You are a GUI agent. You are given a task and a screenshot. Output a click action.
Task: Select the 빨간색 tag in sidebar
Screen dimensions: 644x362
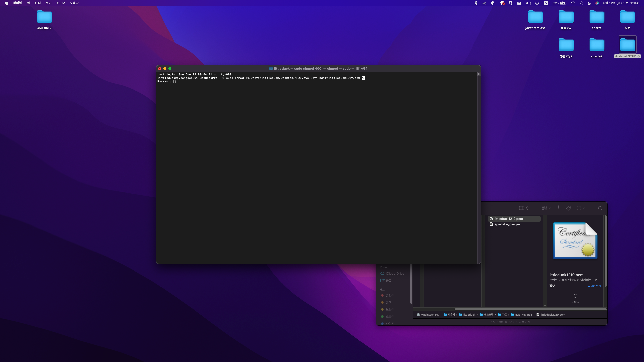point(388,295)
